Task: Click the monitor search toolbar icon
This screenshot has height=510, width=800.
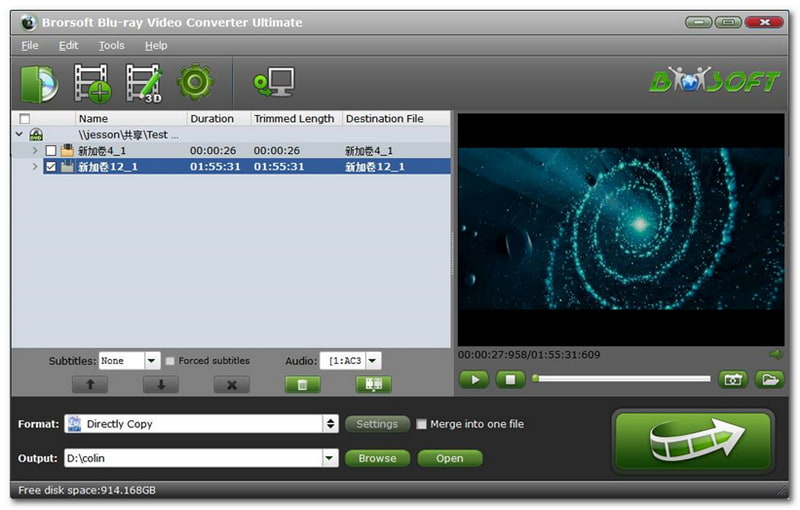Action: 272,82
